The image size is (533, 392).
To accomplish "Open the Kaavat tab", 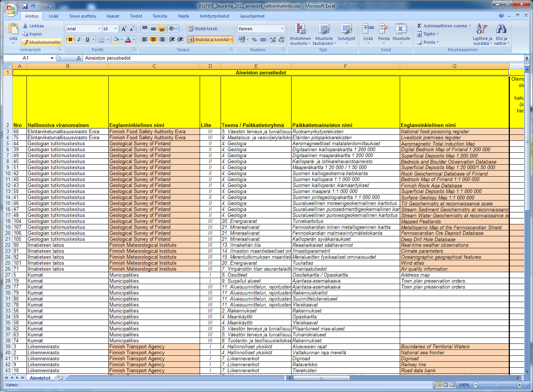I will coord(113,16).
